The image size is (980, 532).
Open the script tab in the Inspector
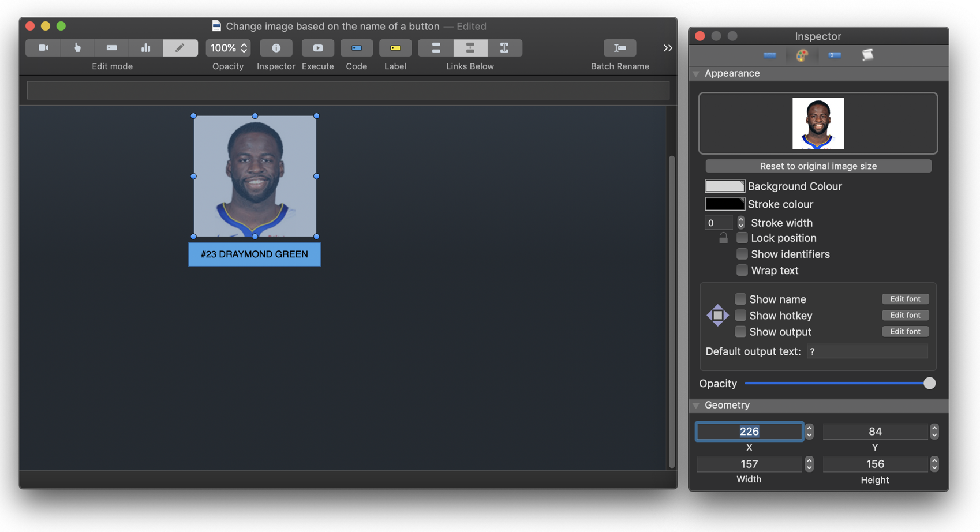click(868, 55)
